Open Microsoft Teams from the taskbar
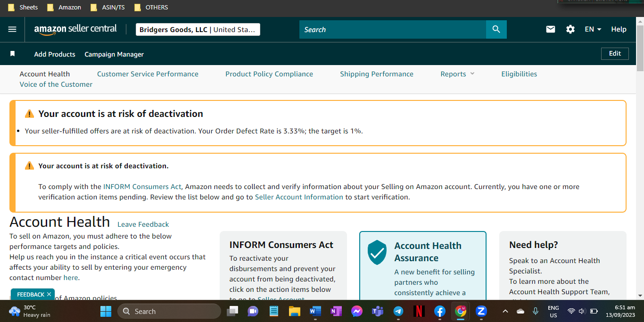Image resolution: width=644 pixels, height=322 pixels. tap(378, 311)
